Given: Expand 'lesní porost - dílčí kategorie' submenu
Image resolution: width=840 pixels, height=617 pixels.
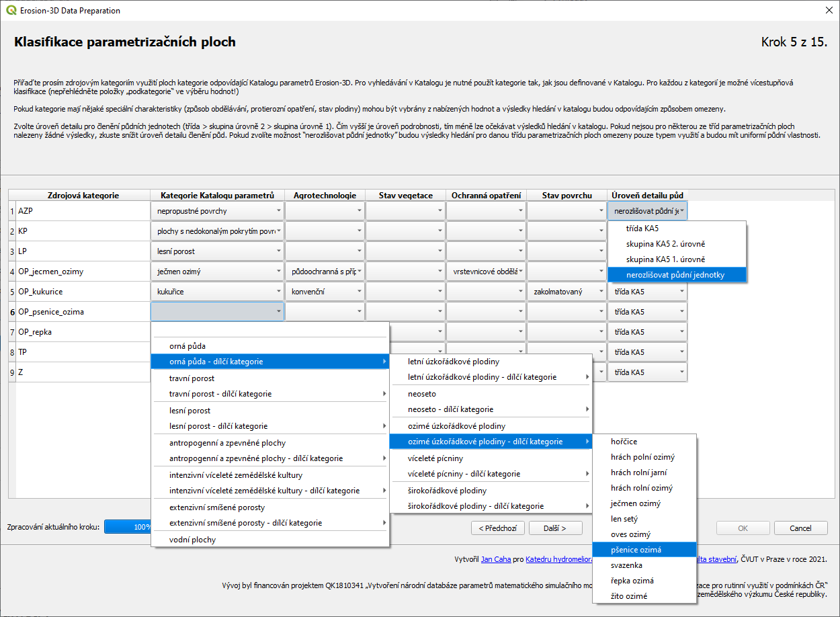Looking at the screenshot, I should (270, 426).
